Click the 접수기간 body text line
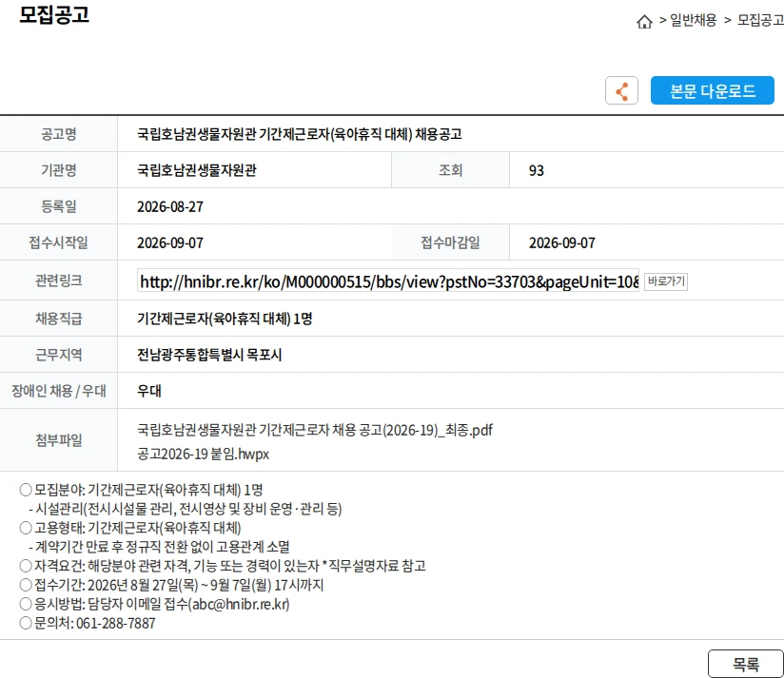 [x=171, y=585]
